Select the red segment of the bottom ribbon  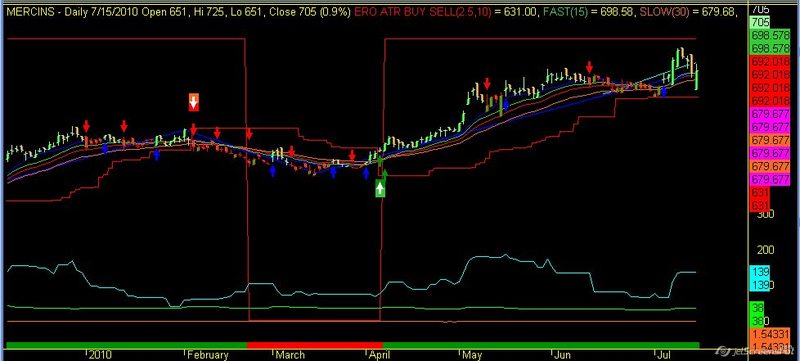314,345
